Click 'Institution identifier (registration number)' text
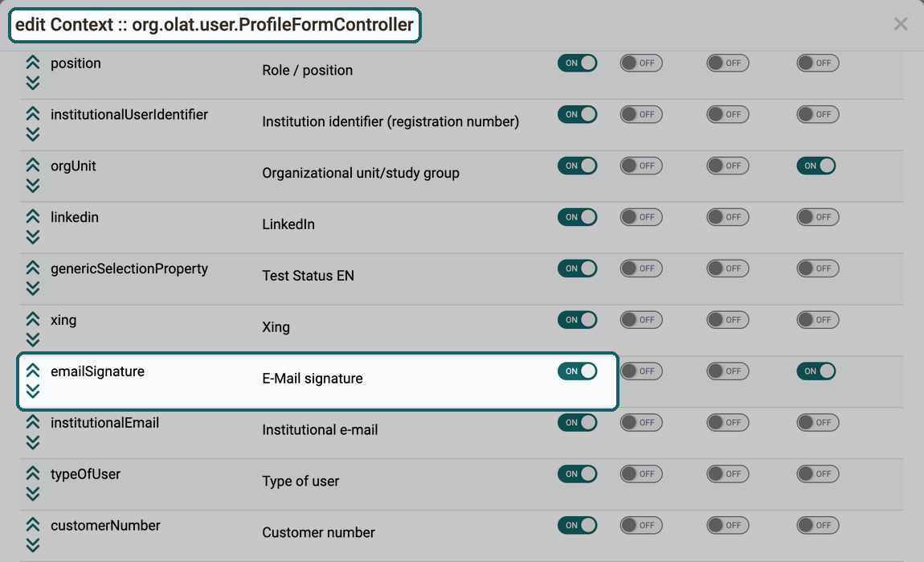 tap(390, 122)
